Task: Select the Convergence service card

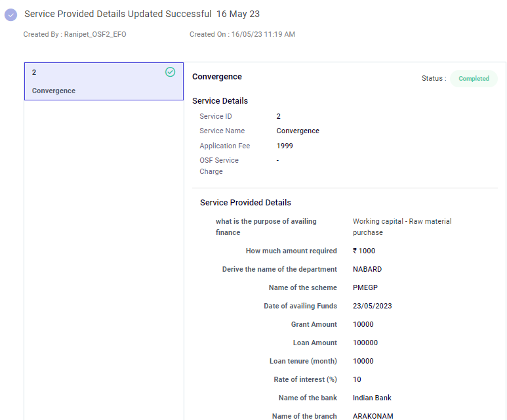Action: 104,81
